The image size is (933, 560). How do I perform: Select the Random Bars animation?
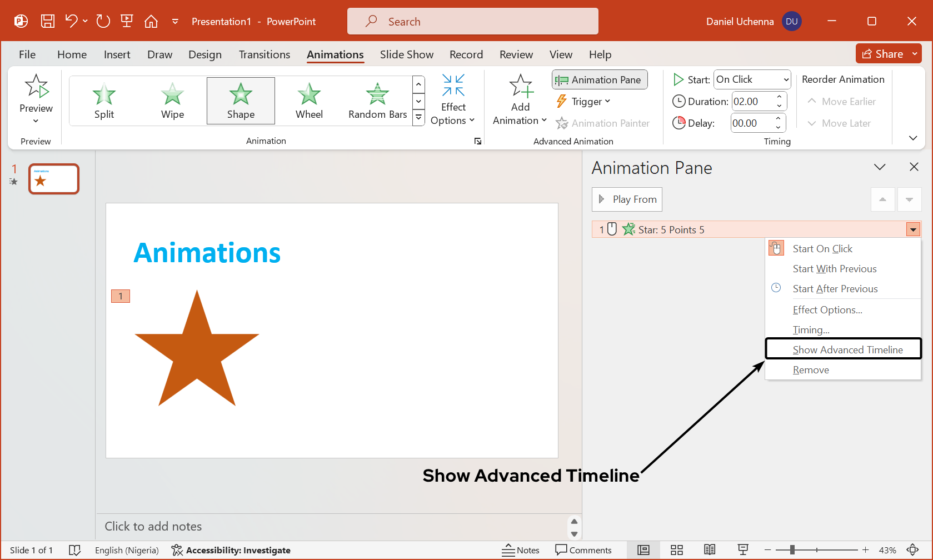coord(377,101)
